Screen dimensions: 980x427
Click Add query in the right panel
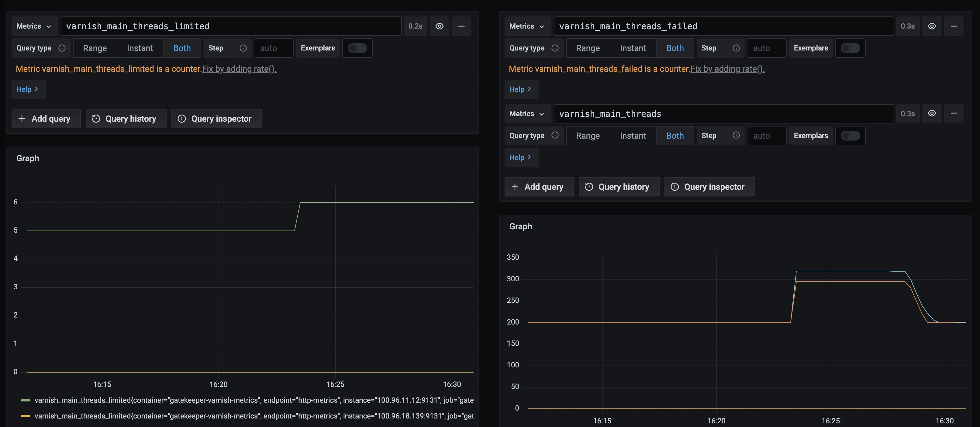point(539,186)
